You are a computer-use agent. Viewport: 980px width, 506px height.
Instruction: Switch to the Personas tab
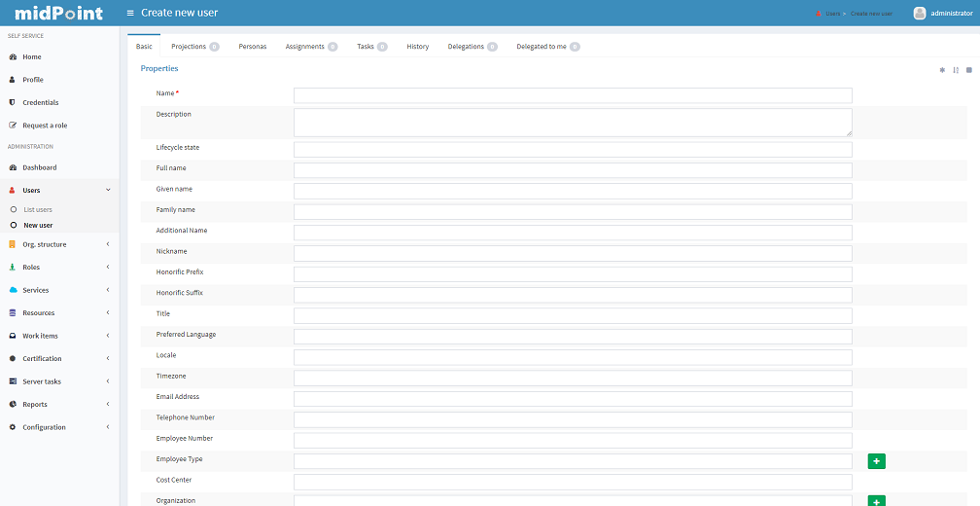(x=253, y=47)
